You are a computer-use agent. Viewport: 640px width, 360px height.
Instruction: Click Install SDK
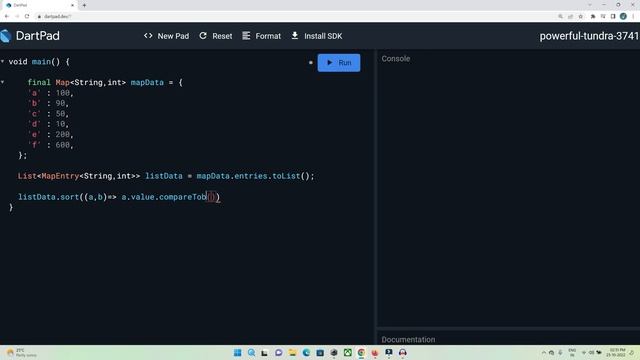[317, 36]
